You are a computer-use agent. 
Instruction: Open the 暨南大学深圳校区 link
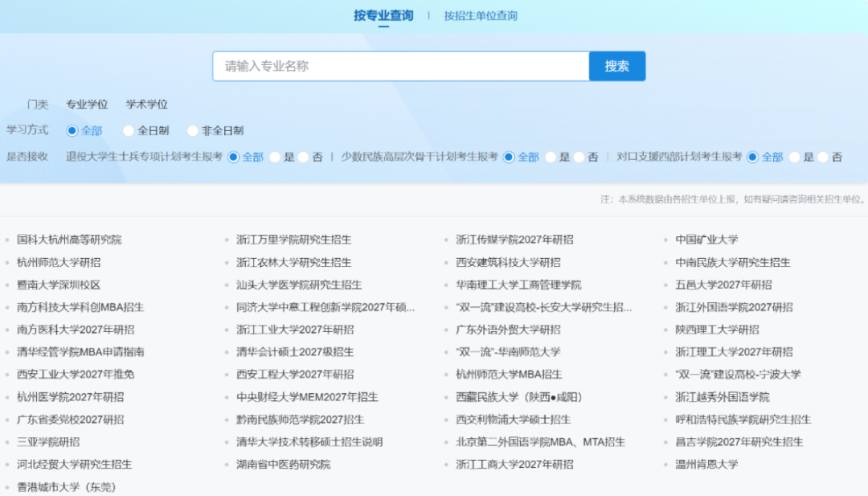coord(59,285)
